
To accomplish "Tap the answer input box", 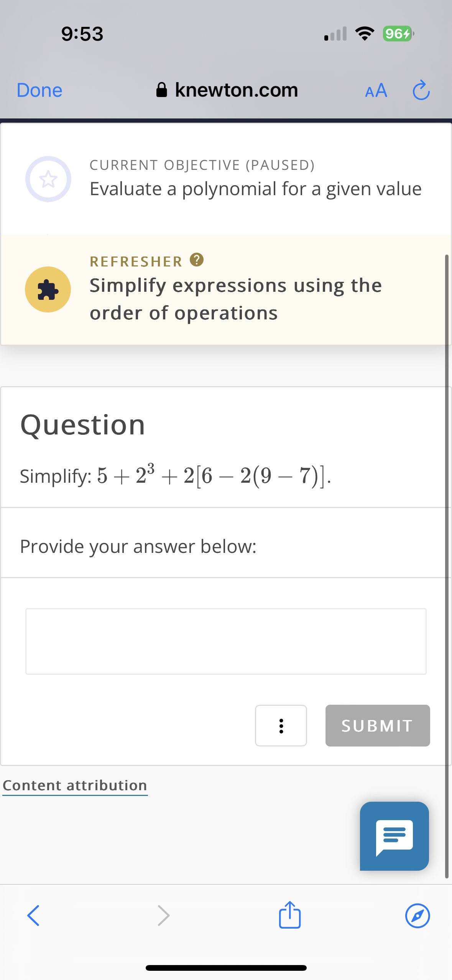I will click(226, 641).
